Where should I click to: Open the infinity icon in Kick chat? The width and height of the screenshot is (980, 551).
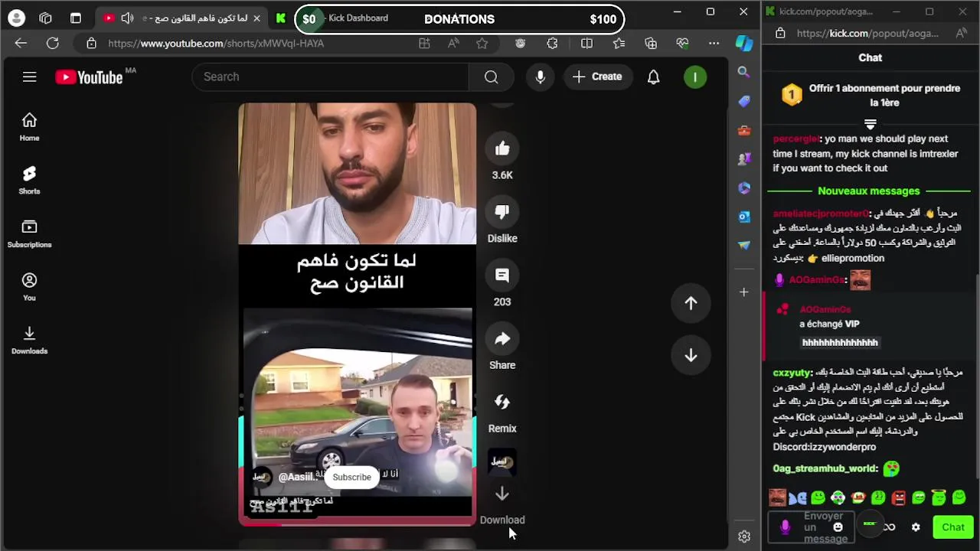coord(889,527)
